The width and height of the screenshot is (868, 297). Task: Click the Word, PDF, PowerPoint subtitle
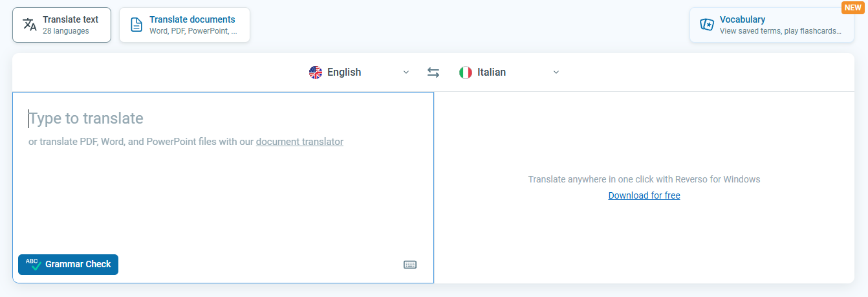coord(193,31)
